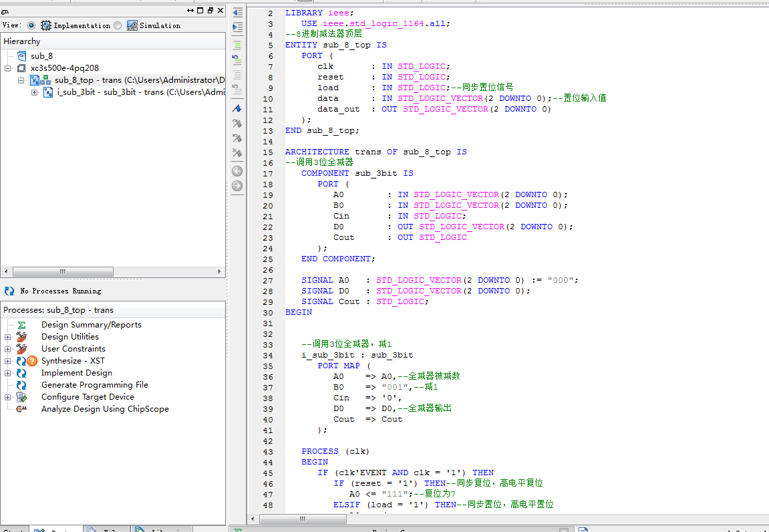Image resolution: width=769 pixels, height=532 pixels.
Task: Expand the User Constraints process
Action: tap(8, 349)
